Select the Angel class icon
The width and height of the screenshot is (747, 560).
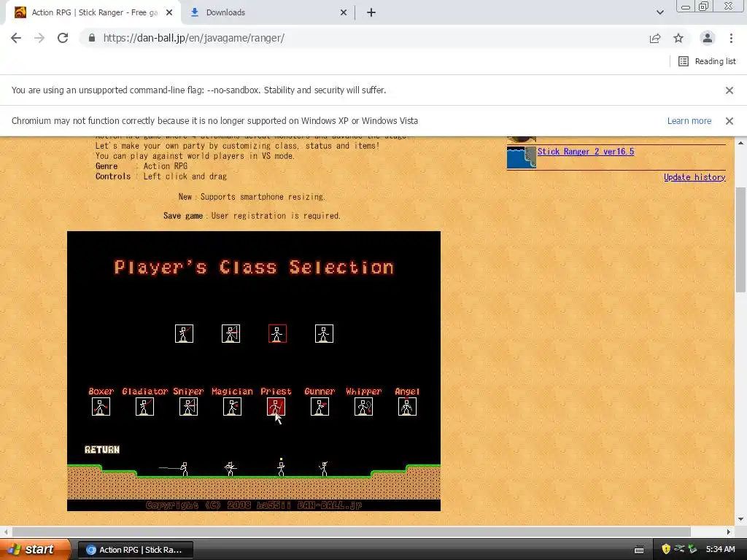point(407,407)
